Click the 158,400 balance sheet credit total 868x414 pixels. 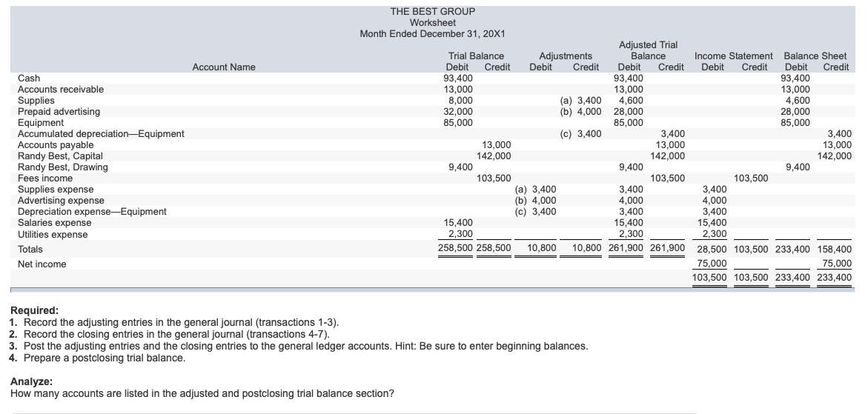coord(834,250)
